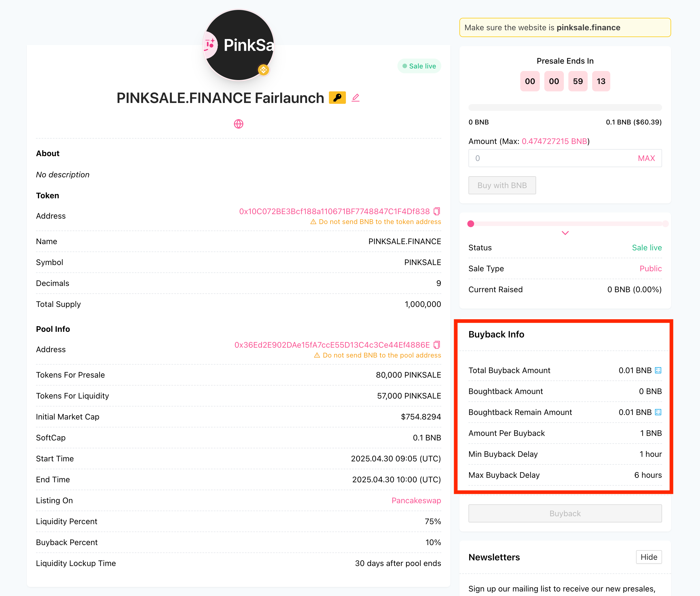Viewport: 700px width, 596px height.
Task: Click the Tokens For Presale value 80,000 PINKSALE
Action: tap(408, 375)
